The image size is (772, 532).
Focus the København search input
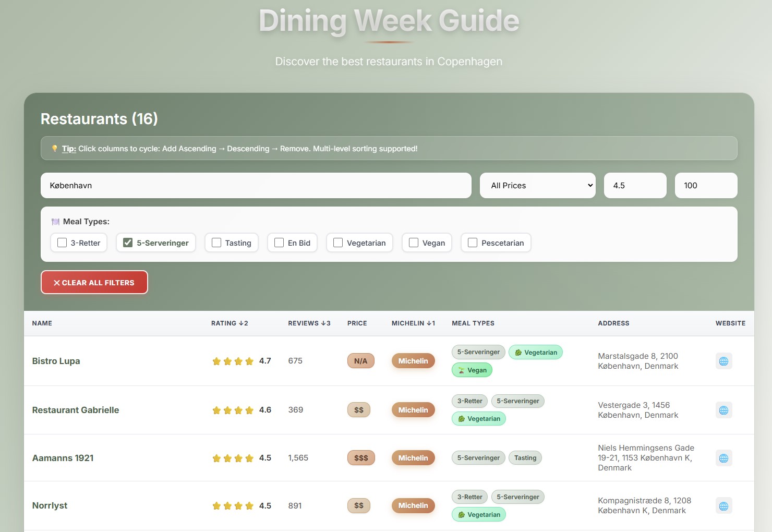(x=256, y=186)
